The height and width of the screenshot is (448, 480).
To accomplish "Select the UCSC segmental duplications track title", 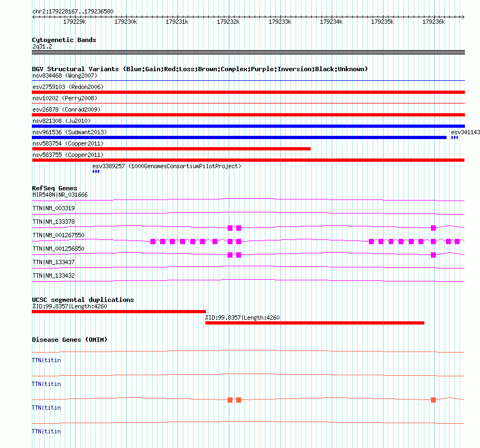I will 83,300.
